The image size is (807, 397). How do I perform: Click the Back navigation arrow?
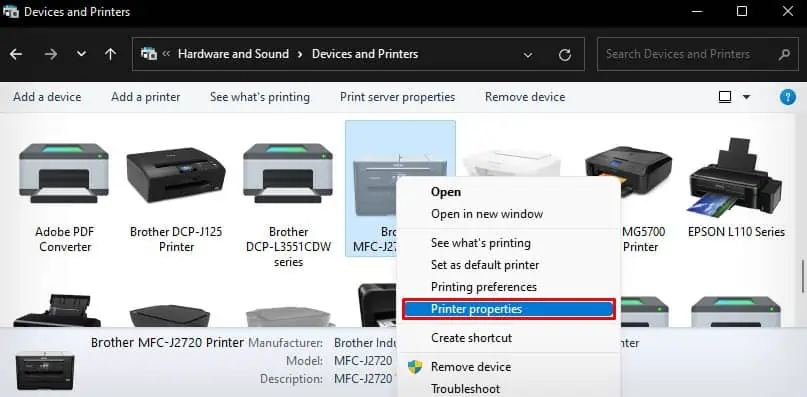pos(16,54)
